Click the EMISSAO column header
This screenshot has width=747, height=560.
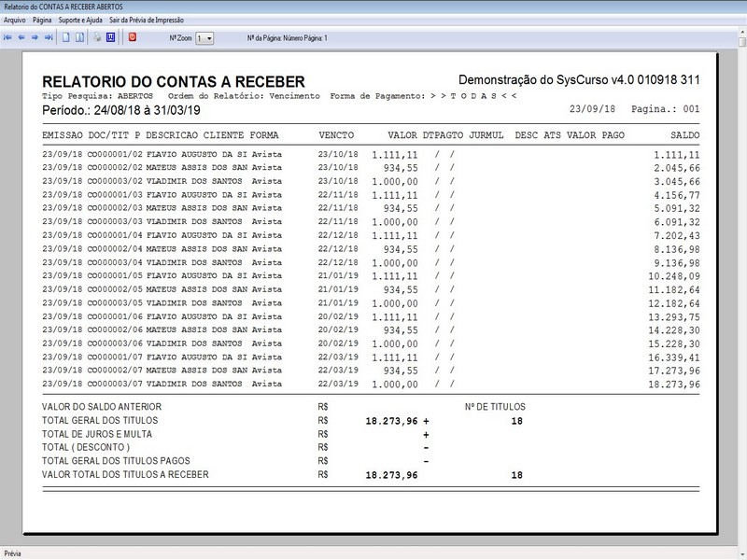62,135
